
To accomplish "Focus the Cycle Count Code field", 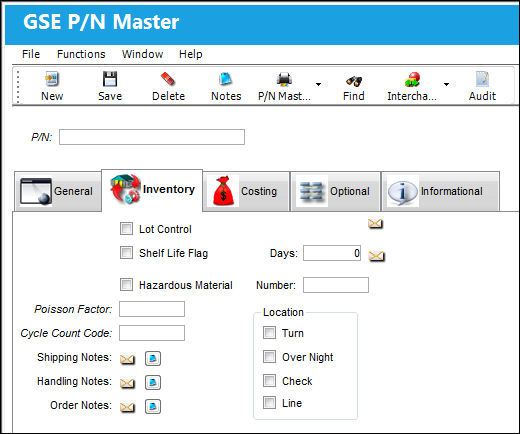I will click(x=152, y=333).
